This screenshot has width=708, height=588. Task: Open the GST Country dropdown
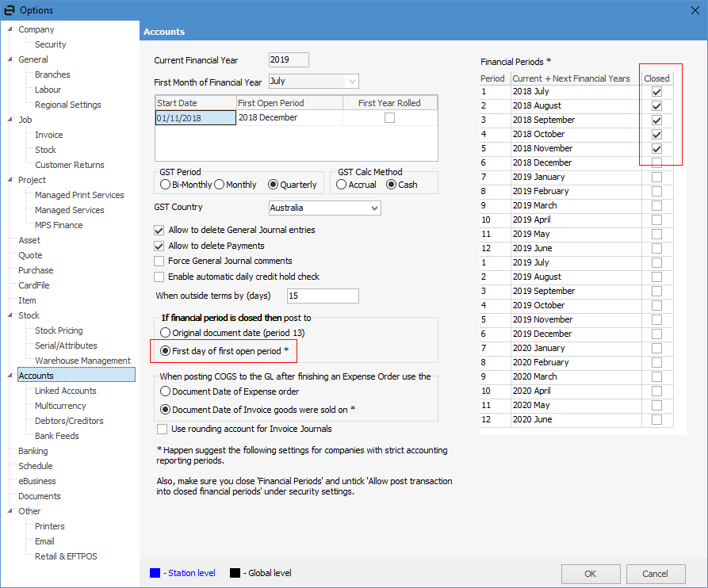pos(374,208)
